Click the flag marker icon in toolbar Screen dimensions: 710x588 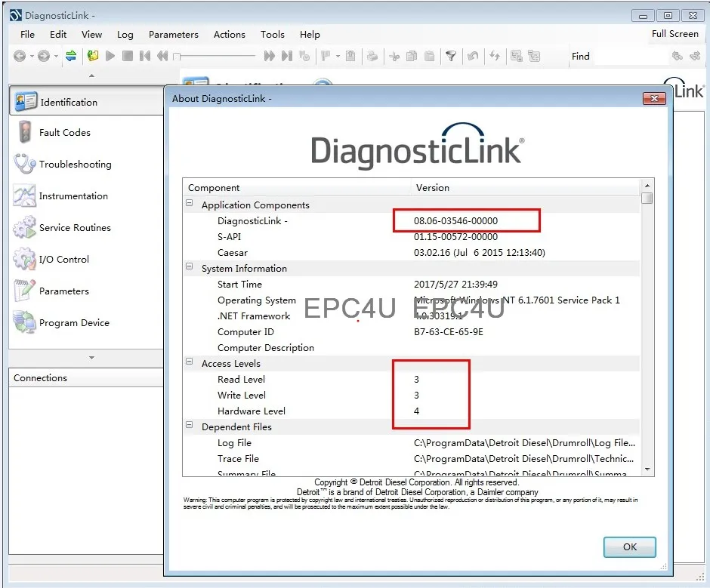326,56
